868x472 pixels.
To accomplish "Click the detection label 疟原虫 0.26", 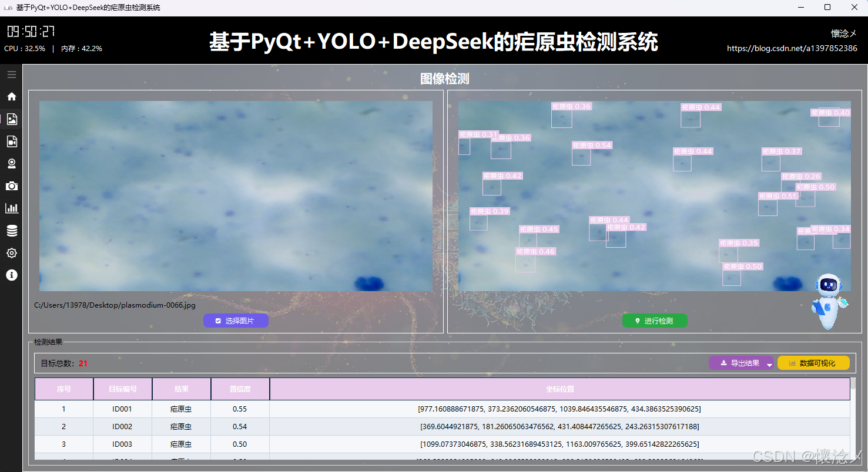I will [x=801, y=176].
